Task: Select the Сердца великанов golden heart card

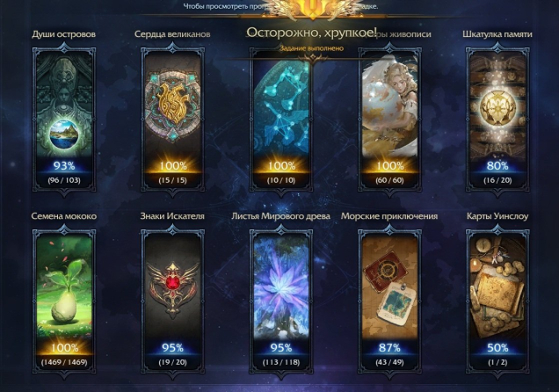Action: (172, 120)
